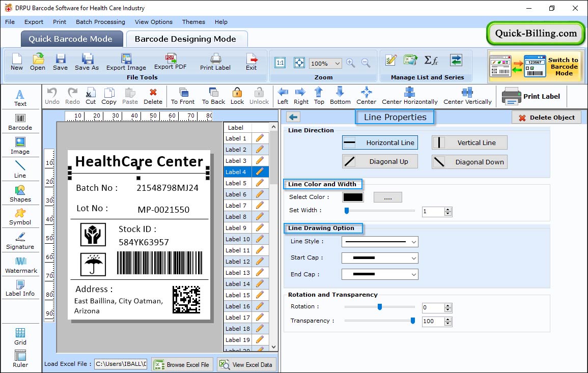The width and height of the screenshot is (588, 373).
Task: Open the Export menu
Action: click(34, 22)
